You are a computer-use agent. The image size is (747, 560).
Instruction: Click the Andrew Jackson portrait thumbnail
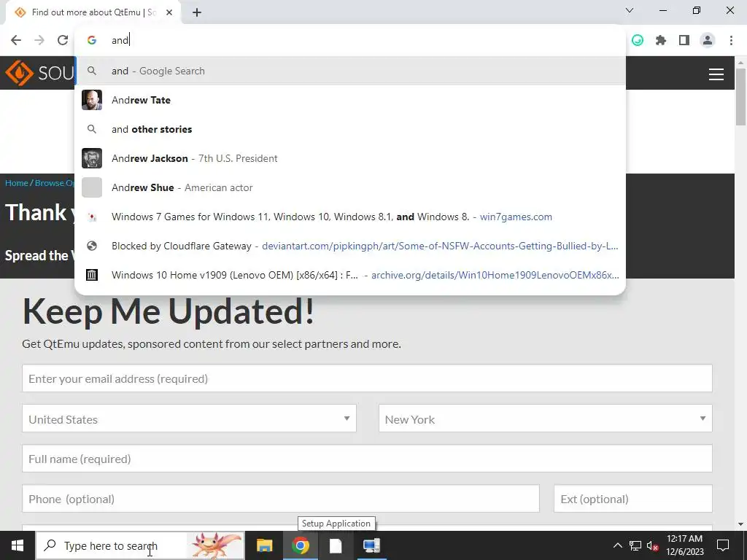[x=92, y=158]
